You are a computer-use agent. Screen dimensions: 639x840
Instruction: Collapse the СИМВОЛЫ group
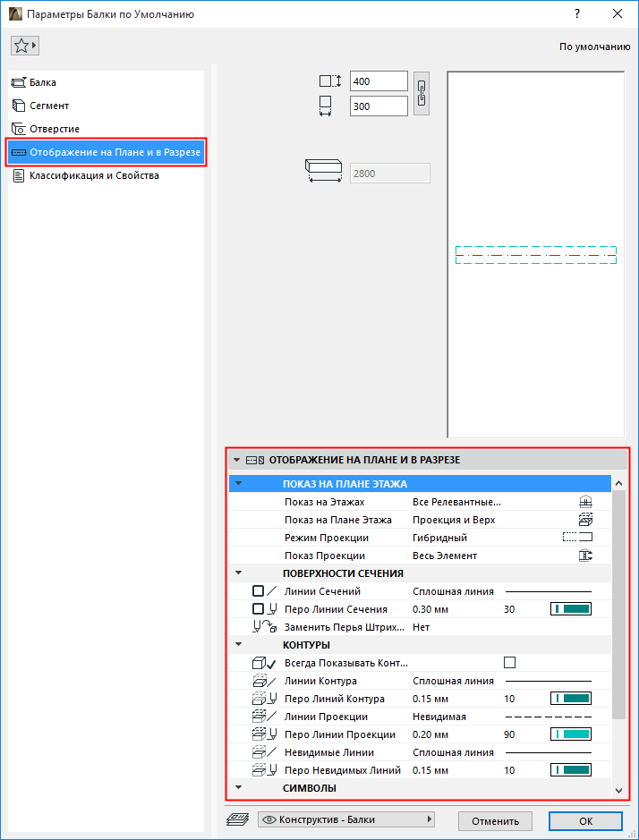click(x=239, y=788)
